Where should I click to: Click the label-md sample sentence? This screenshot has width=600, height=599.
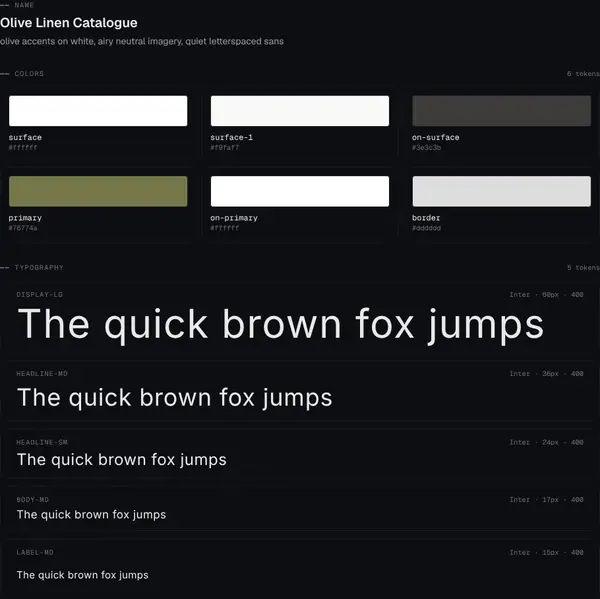(x=82, y=575)
